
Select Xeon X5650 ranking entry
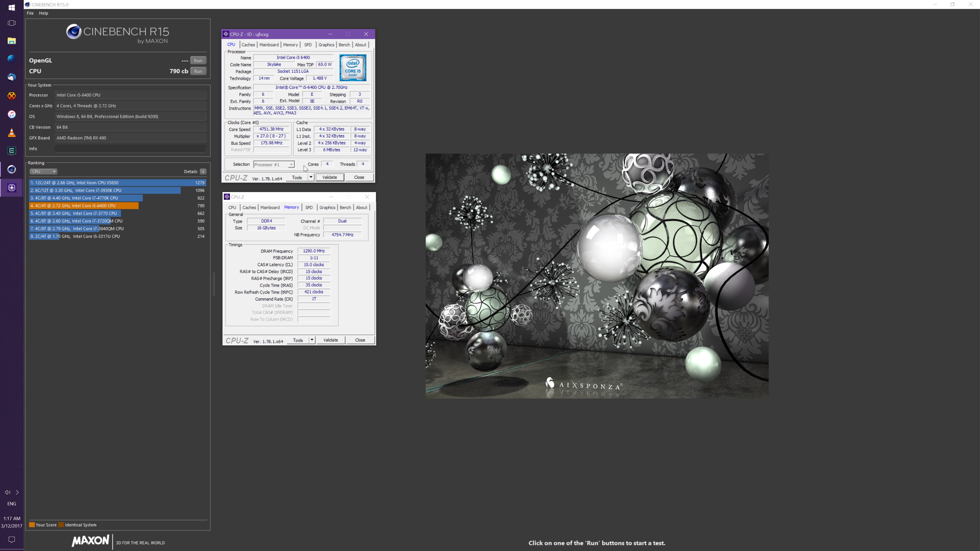click(x=118, y=183)
